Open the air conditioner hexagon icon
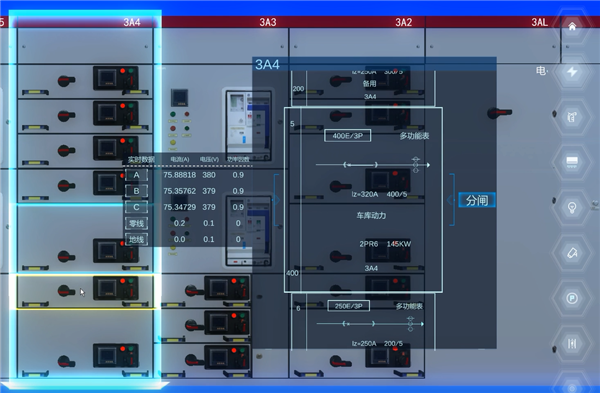The image size is (600, 393). (572, 162)
